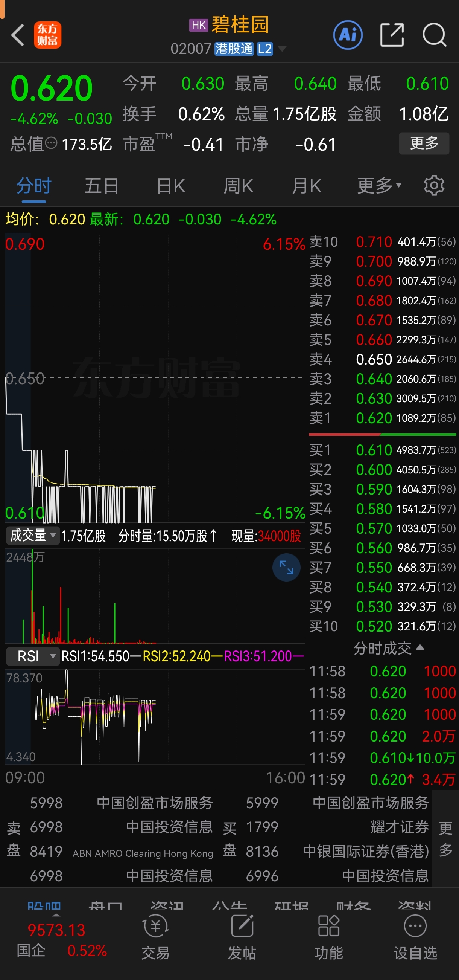Screen dimensions: 459x980
Task: Switch to 五日 tab
Action: [x=102, y=186]
